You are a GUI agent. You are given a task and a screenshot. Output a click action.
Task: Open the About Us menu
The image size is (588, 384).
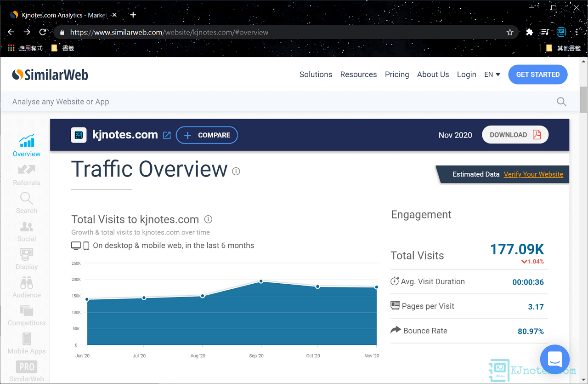click(433, 75)
